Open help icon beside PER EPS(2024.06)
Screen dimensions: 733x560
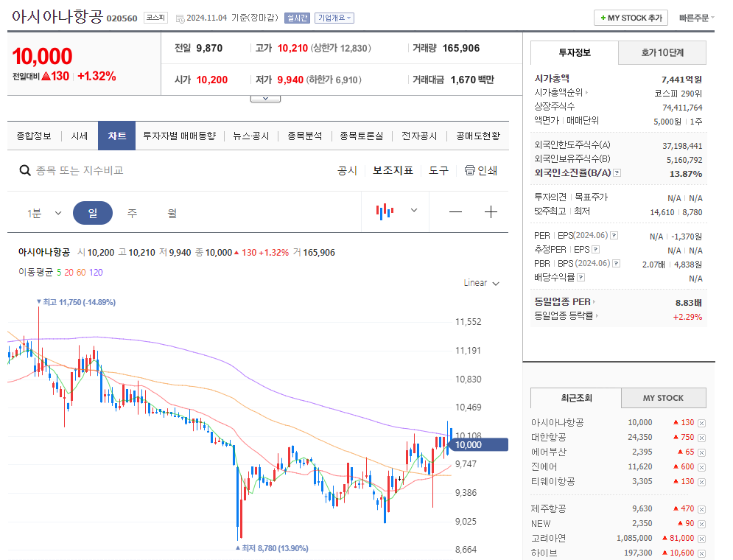tap(614, 236)
